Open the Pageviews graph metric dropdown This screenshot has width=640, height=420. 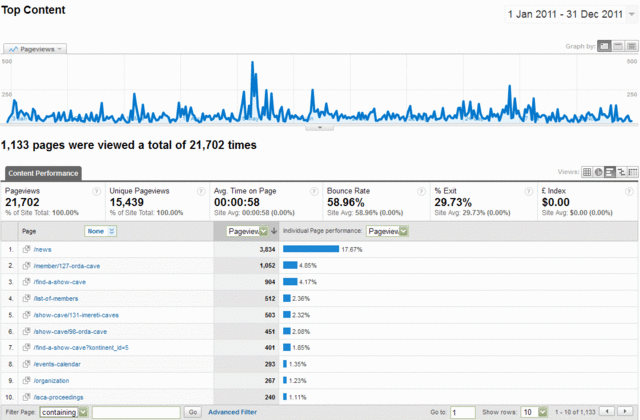pyautogui.click(x=35, y=47)
